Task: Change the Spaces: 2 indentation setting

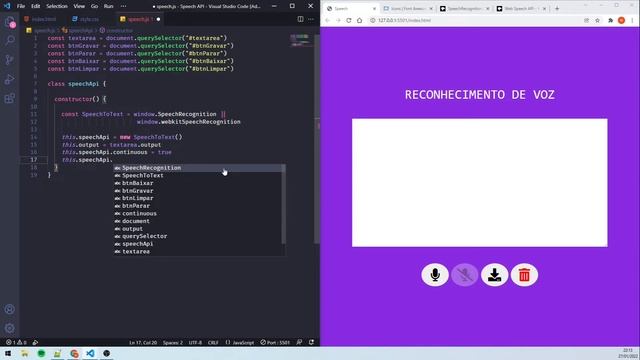Action: 173,342
